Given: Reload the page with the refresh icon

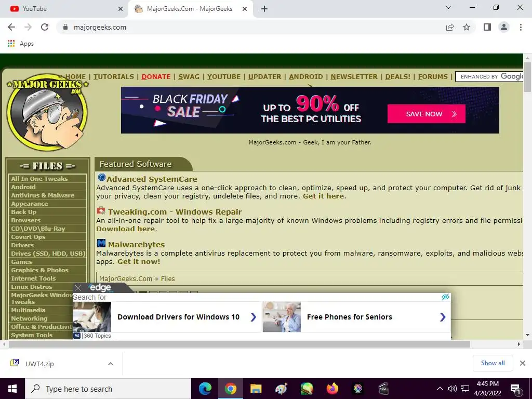Looking at the screenshot, I should click(x=45, y=27).
